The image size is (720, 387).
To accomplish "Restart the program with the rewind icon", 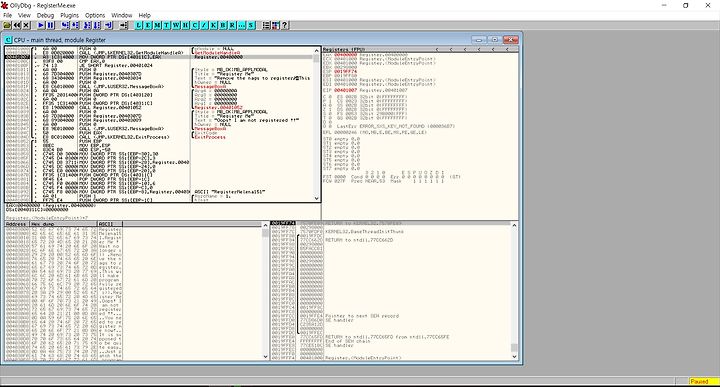I will [17, 25].
